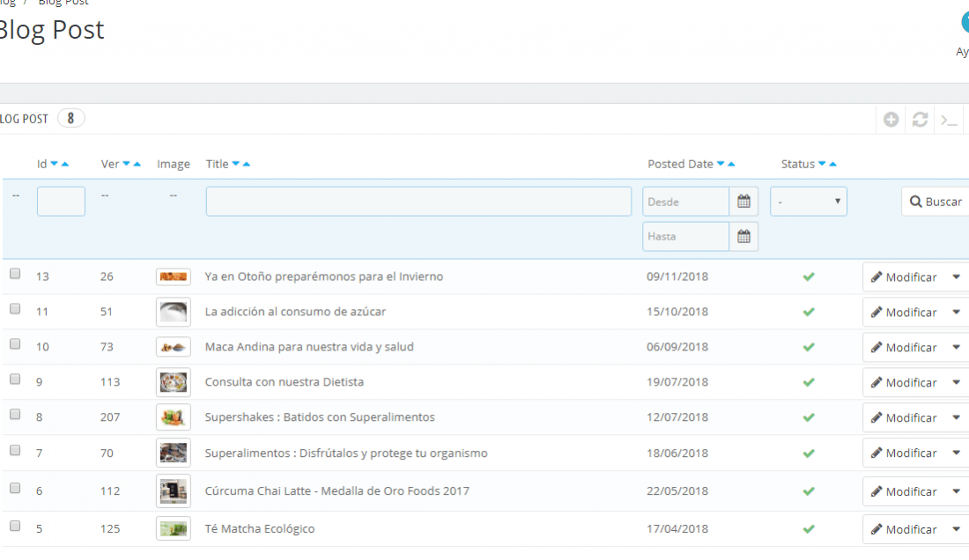Viewport: 969px width, 560px height.
Task: Click the Desde date field
Action: (x=686, y=202)
